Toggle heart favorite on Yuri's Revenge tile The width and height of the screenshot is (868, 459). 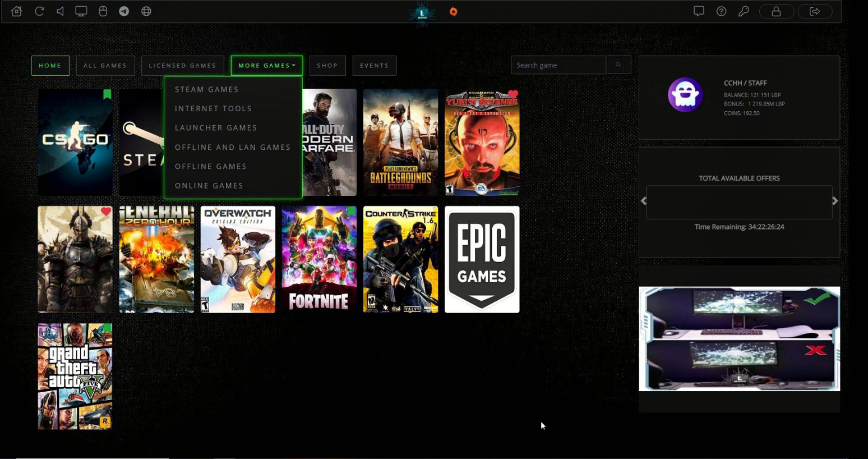(x=513, y=94)
